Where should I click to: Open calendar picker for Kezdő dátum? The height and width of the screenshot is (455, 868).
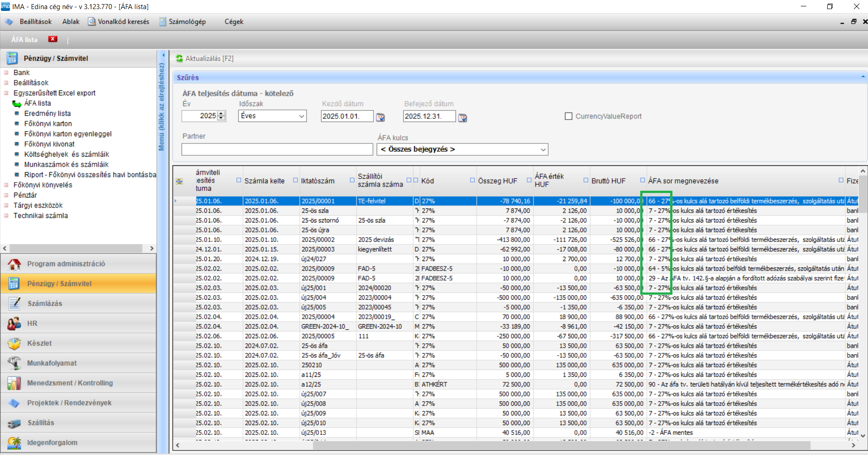380,117
